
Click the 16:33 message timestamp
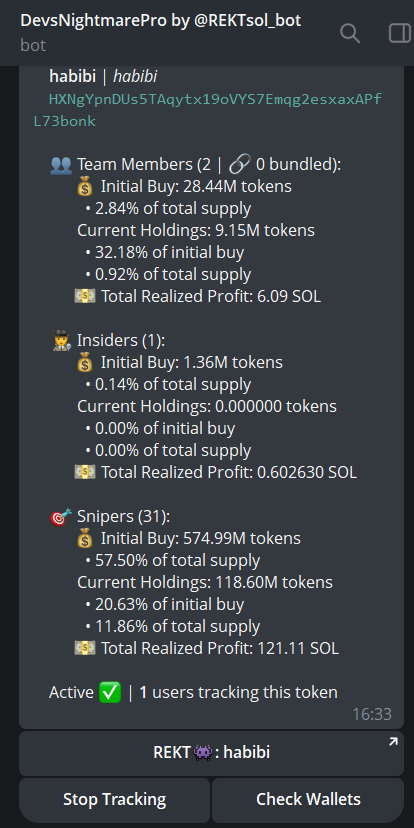point(372,714)
